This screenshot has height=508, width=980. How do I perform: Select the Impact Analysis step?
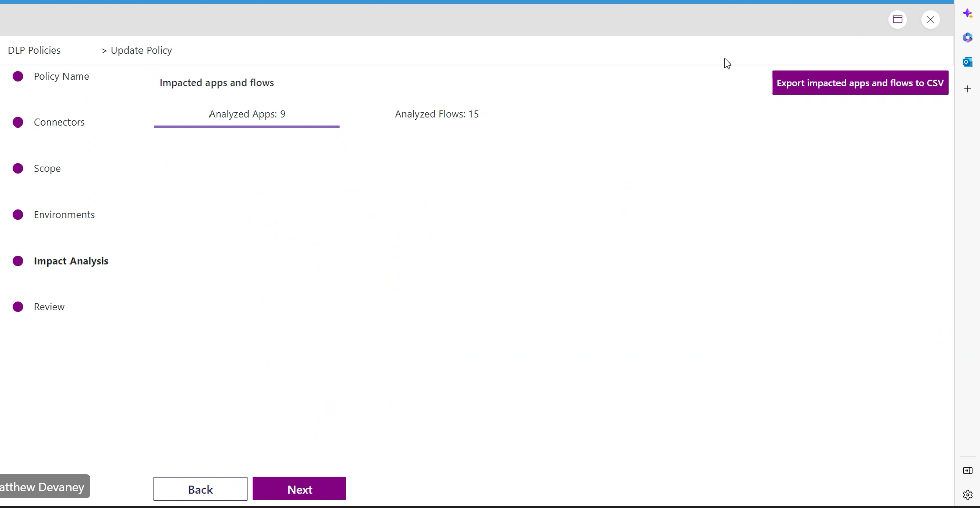click(72, 261)
